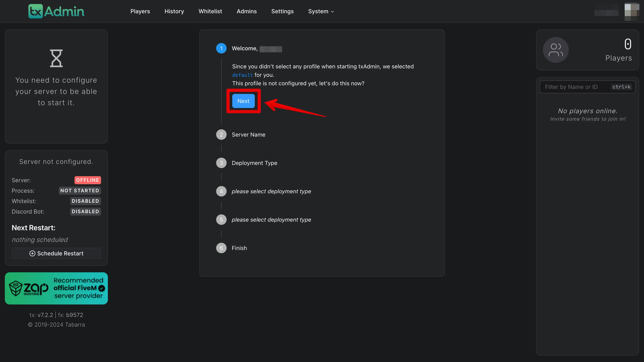The width and height of the screenshot is (644, 362).
Task: Expand the System dropdown menu
Action: point(320,11)
